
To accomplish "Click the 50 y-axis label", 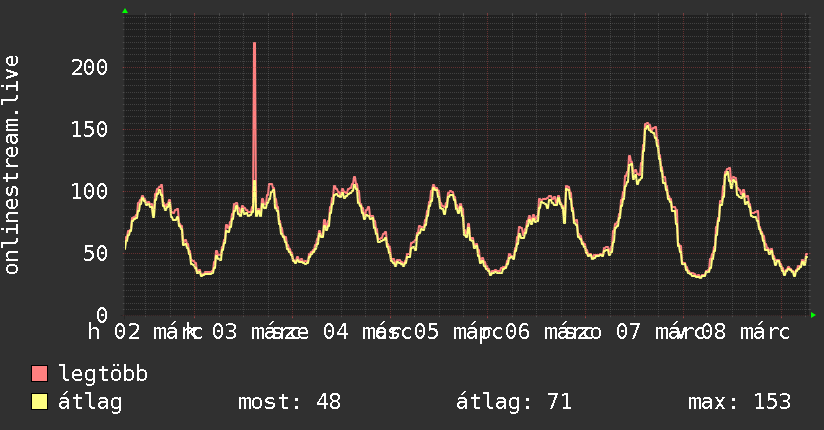I will pyautogui.click(x=96, y=253).
